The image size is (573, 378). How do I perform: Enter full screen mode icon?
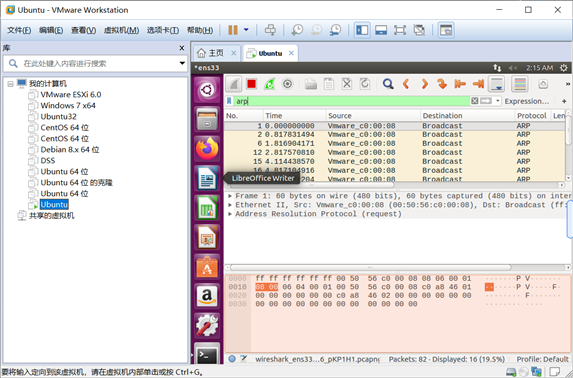(400, 30)
